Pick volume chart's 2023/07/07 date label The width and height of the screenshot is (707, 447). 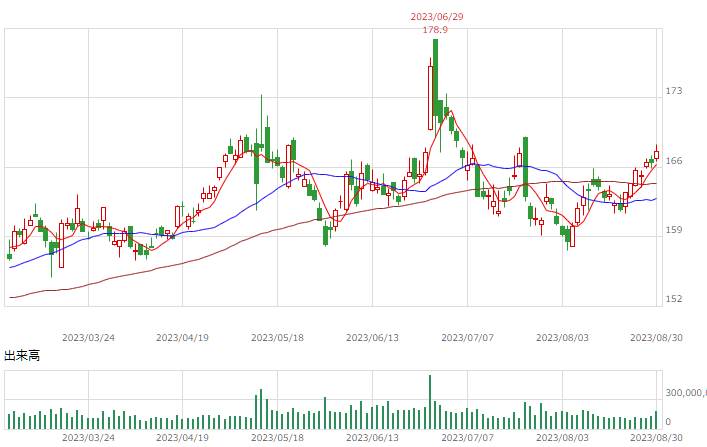click(468, 438)
